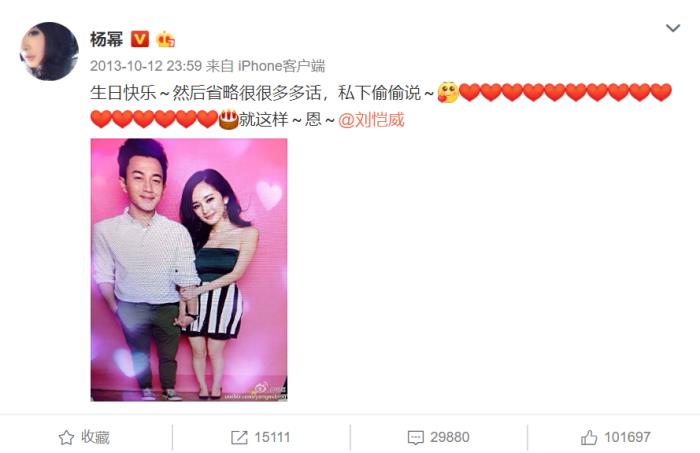Enlarge the couple photo thumbnail
This screenshot has width=700, height=453.
click(x=189, y=270)
